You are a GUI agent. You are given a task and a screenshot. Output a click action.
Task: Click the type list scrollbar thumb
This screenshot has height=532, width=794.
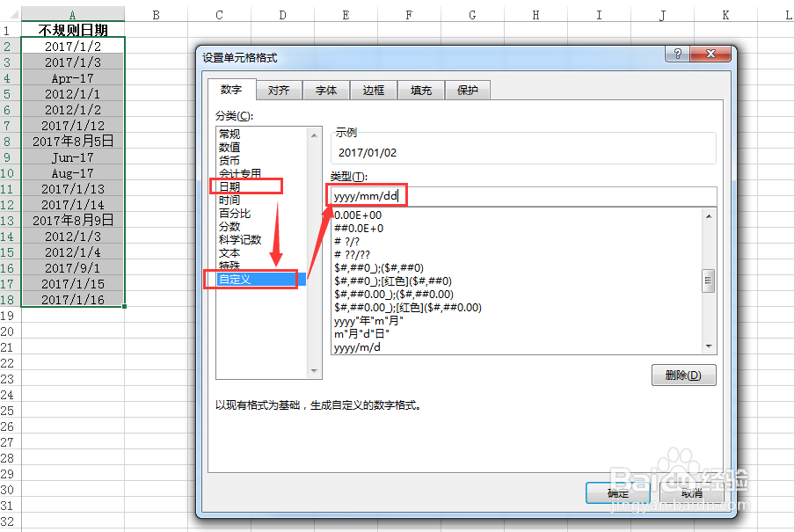point(709,281)
